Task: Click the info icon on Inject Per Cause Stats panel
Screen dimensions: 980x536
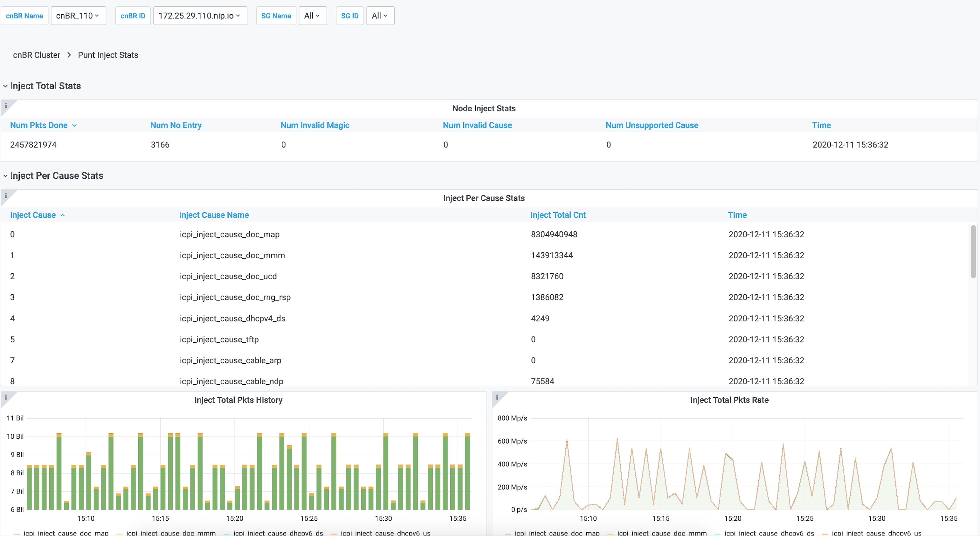Action: point(6,196)
